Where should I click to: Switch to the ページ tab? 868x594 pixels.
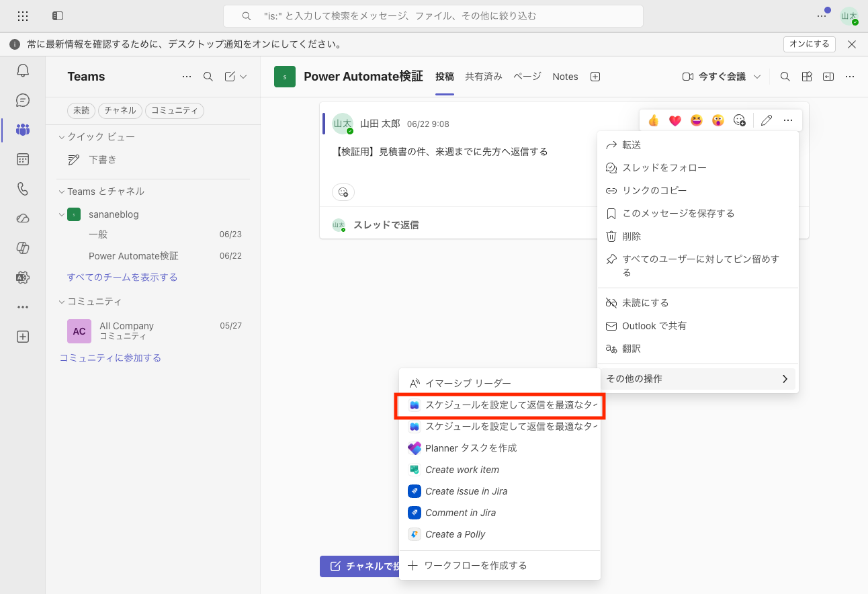(527, 77)
